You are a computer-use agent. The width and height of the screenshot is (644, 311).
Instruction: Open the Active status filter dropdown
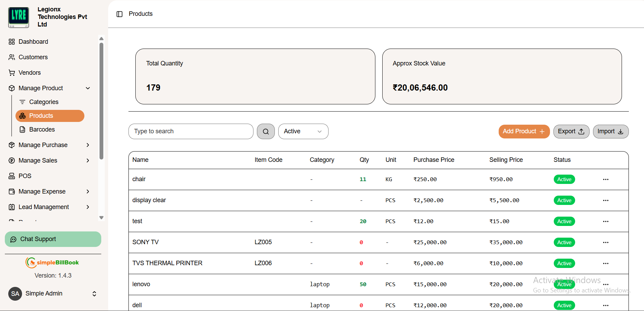(x=303, y=132)
